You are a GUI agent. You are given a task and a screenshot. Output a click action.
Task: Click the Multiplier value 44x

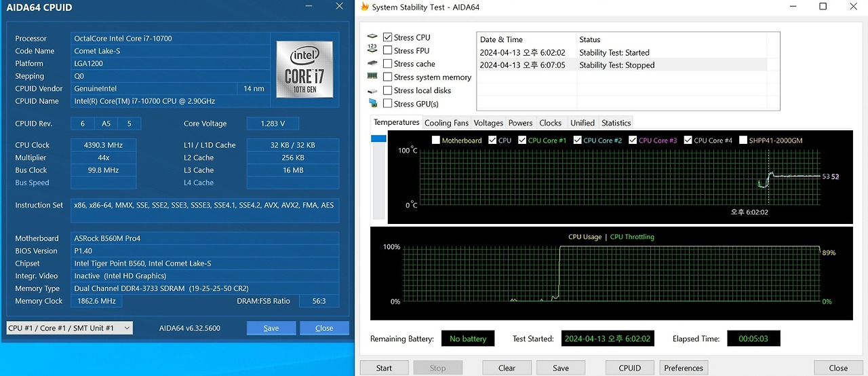pyautogui.click(x=102, y=157)
